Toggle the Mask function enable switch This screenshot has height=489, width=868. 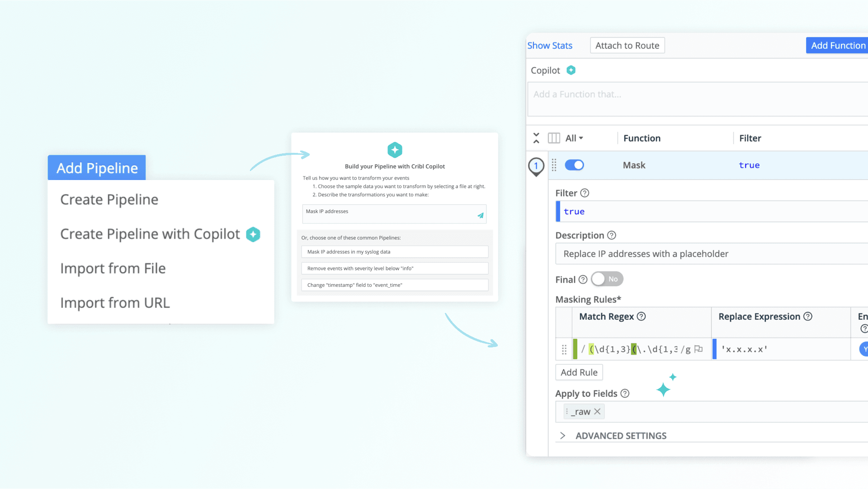coord(574,165)
